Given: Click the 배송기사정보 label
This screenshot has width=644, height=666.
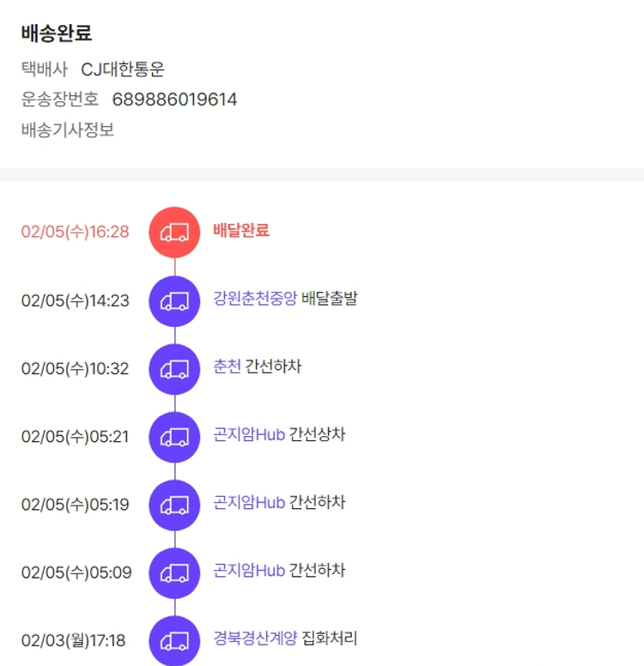Looking at the screenshot, I should (x=68, y=130).
